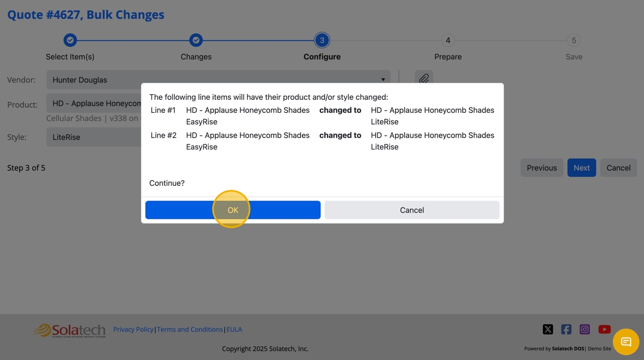
Task: Select step 5 Save circle
Action: point(574,40)
